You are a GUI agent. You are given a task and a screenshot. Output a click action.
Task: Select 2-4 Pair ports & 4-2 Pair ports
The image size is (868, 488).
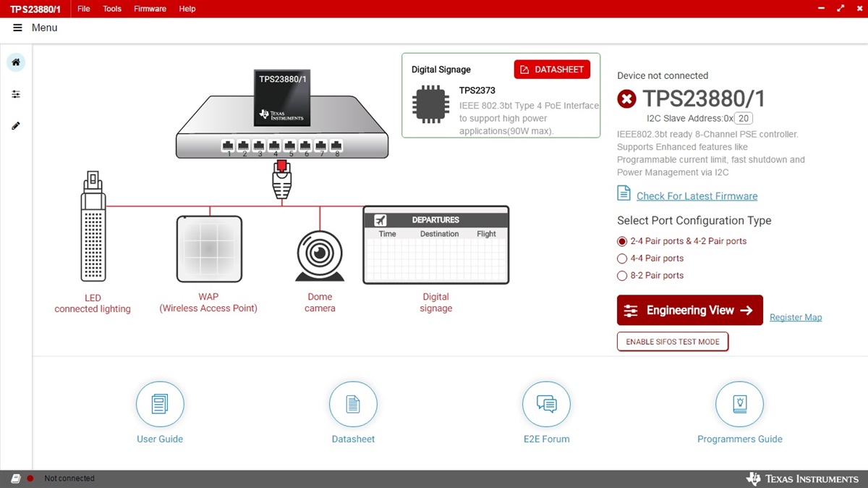pos(622,241)
